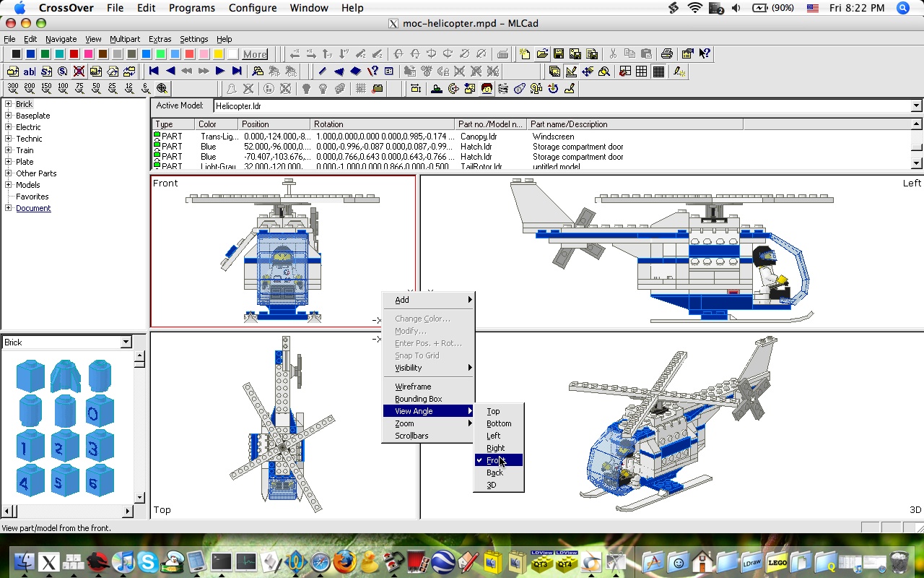Click the Document link in parts tree

click(33, 208)
